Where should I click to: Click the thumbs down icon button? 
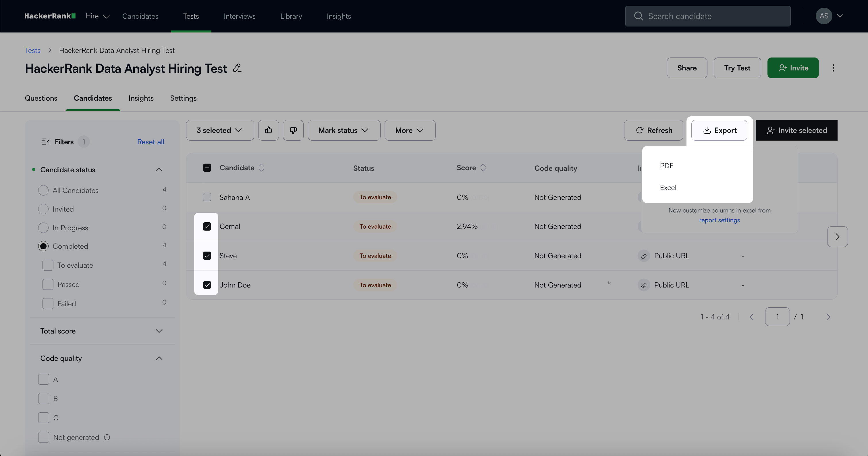(293, 130)
